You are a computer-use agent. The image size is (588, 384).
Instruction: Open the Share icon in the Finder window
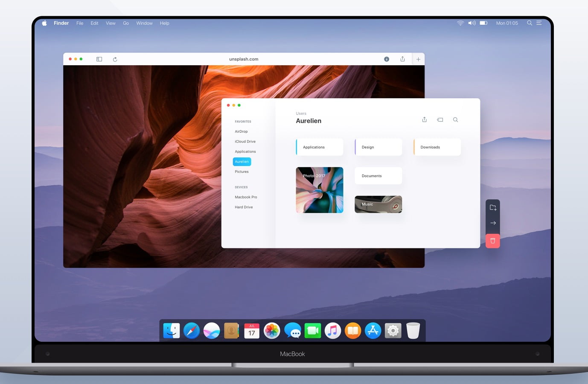[424, 119]
